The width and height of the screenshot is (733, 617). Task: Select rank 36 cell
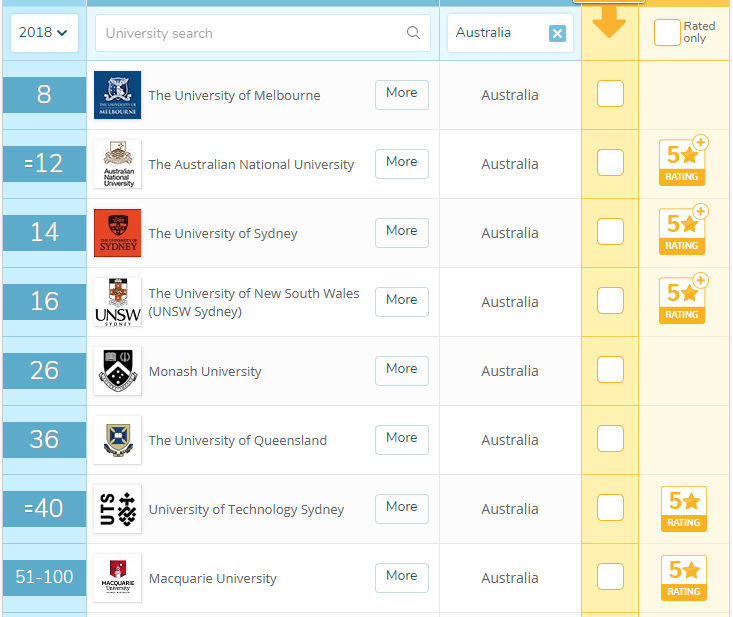(x=44, y=440)
